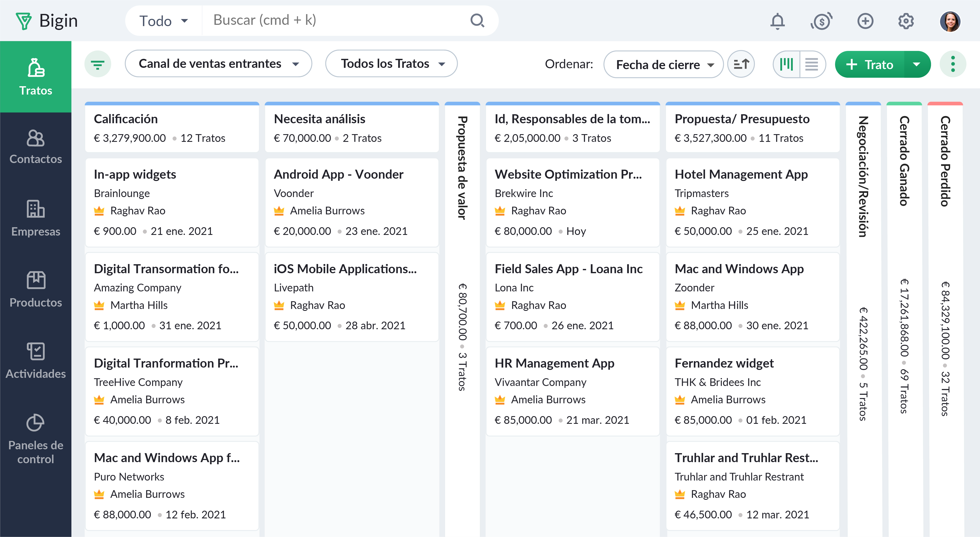Expand the Trato button dropdown arrow

point(917,64)
